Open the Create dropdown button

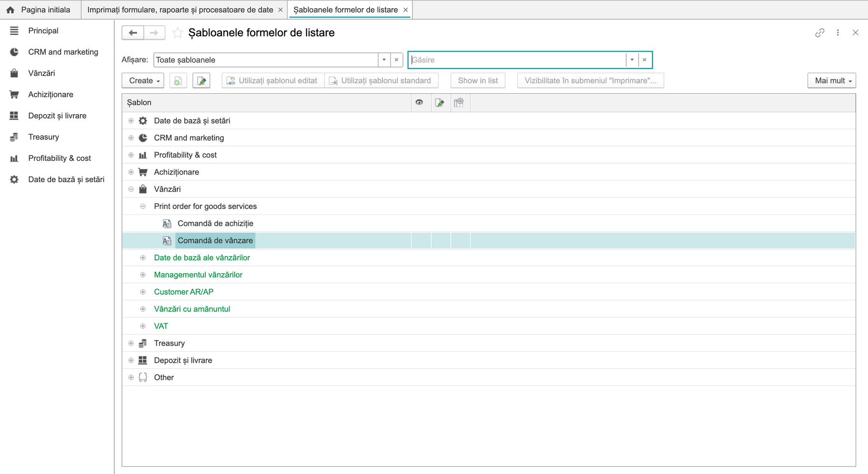point(143,81)
